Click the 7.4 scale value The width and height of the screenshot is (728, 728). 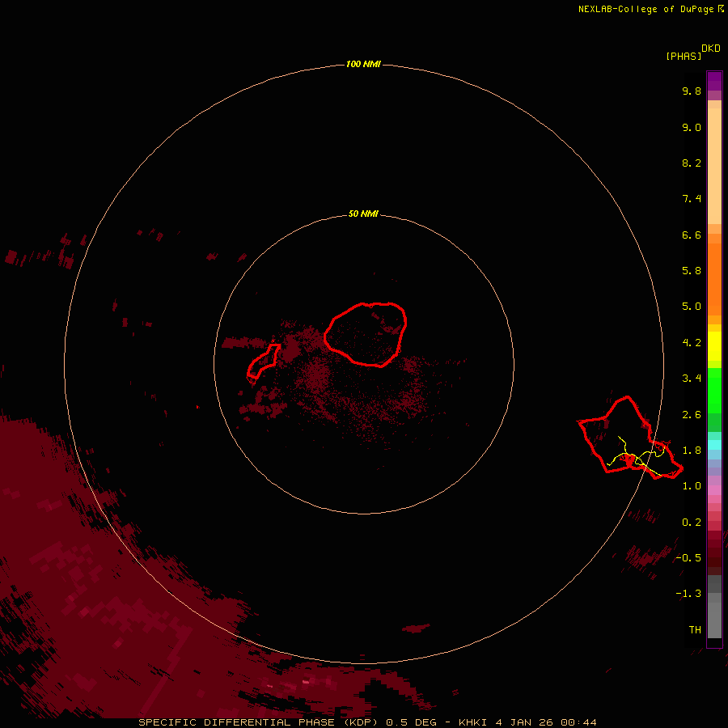pos(692,199)
